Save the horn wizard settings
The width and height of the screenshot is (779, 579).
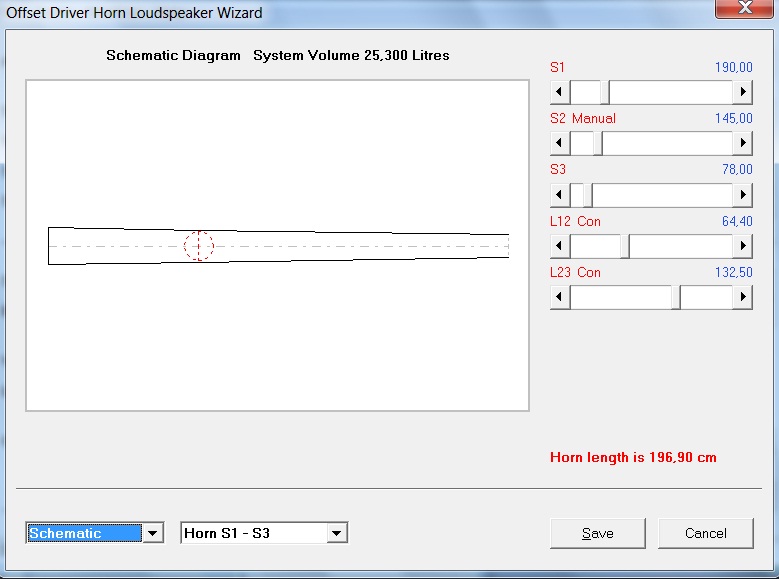pos(598,533)
